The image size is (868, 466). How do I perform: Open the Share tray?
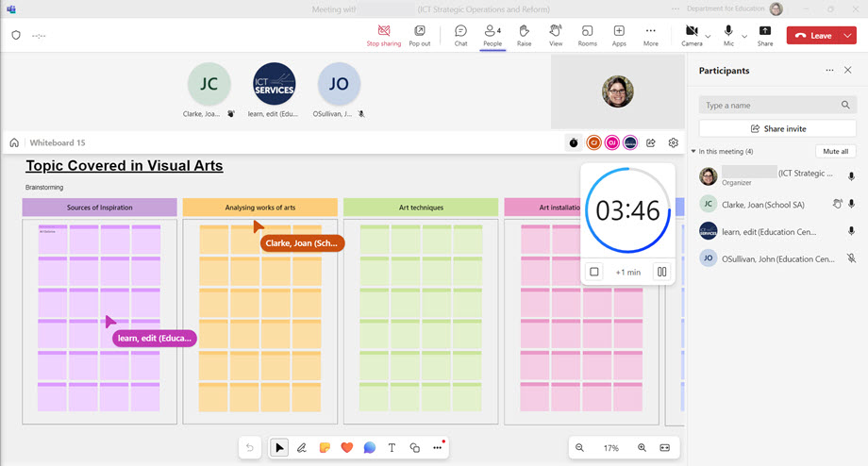765,36
